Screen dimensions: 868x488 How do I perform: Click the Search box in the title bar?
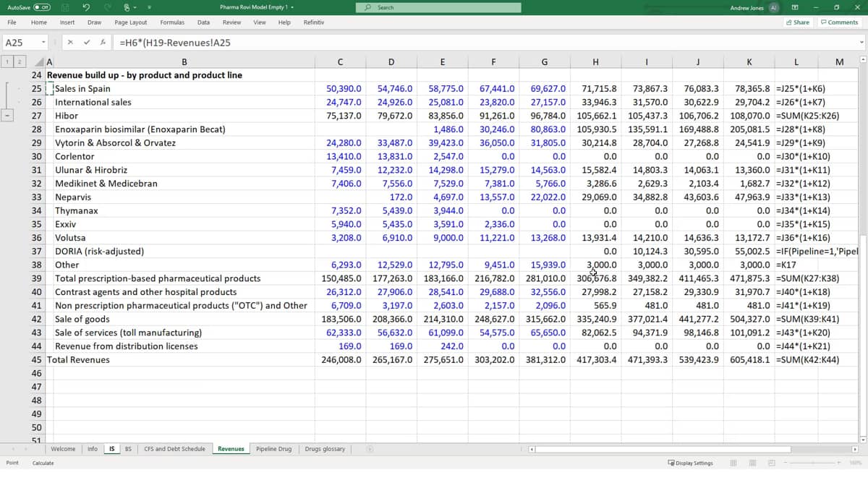pyautogui.click(x=438, y=7)
